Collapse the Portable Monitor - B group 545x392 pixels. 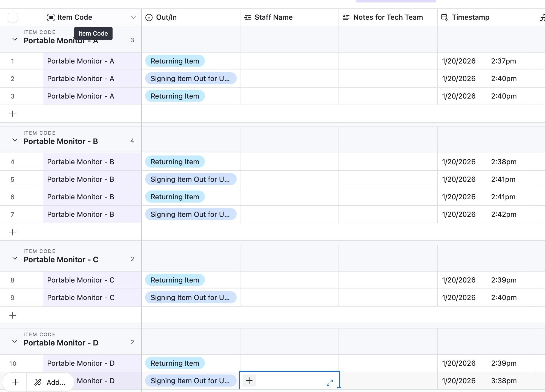pos(15,140)
